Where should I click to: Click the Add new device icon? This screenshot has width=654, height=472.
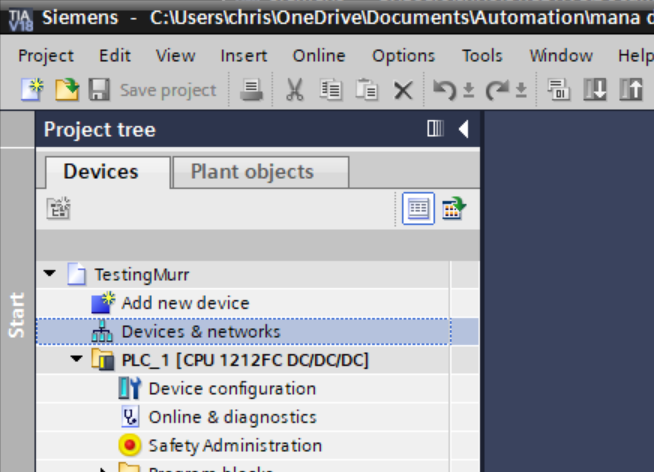pos(103,302)
